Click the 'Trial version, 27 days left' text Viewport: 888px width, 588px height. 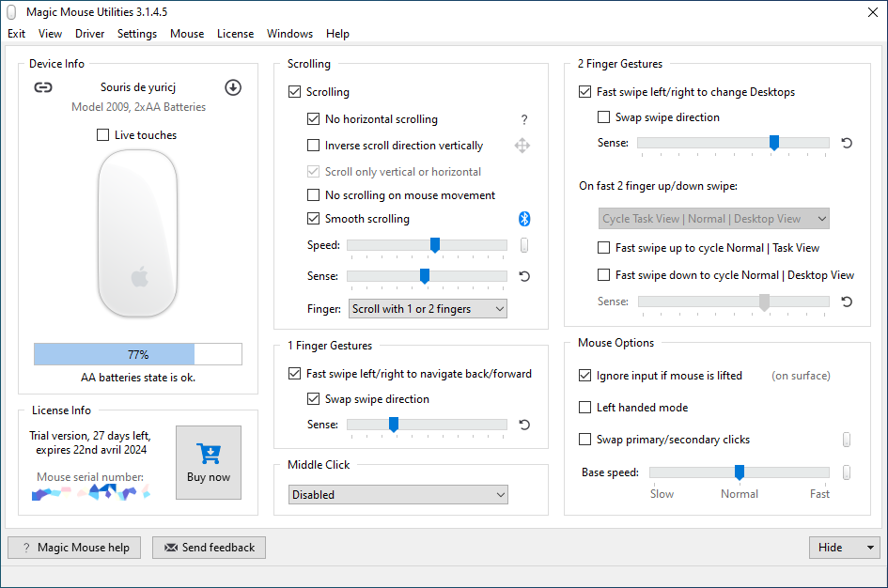[90, 436]
